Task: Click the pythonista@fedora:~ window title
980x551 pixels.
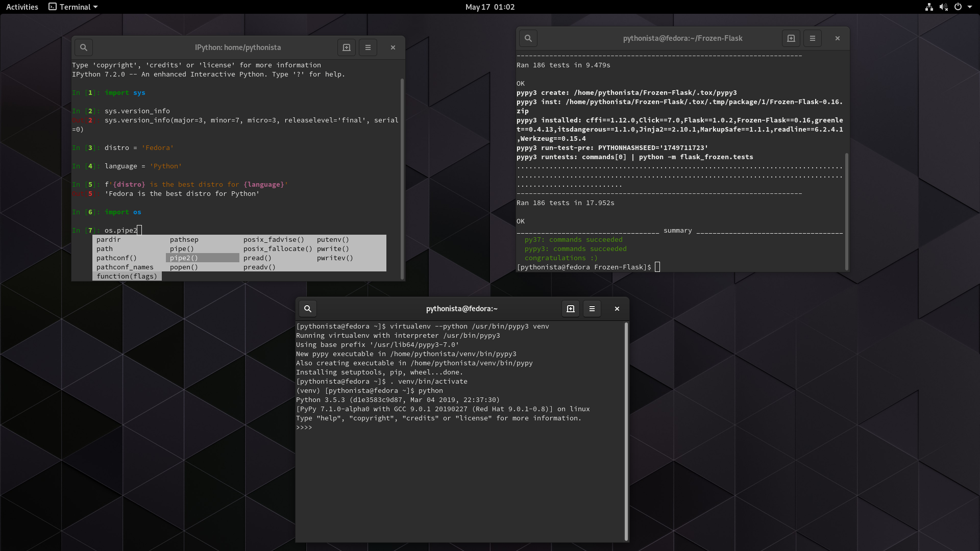Action: [x=462, y=309]
